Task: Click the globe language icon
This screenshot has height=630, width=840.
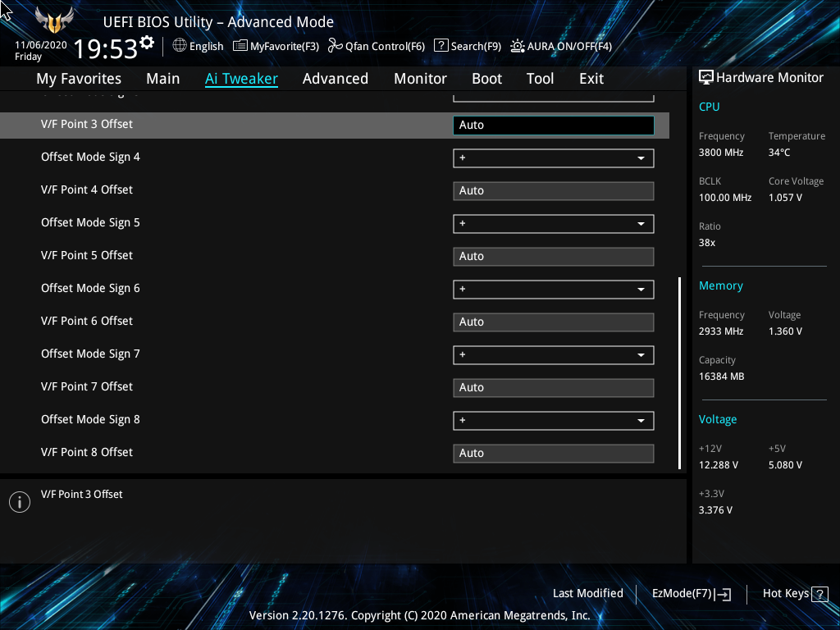Action: tap(180, 46)
